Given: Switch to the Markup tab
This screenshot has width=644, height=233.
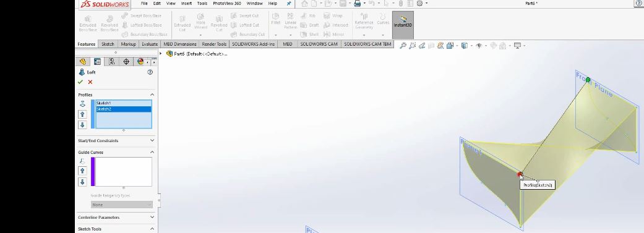Looking at the screenshot, I should (x=128, y=44).
